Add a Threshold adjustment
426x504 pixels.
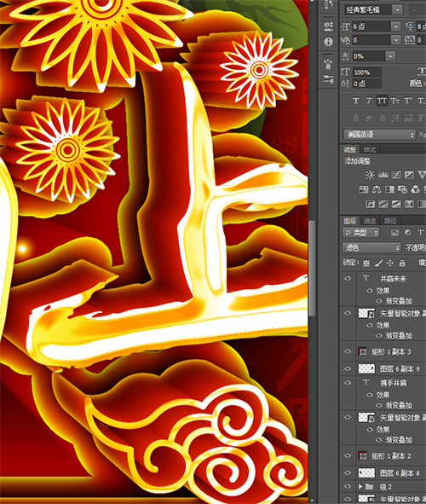396,204
